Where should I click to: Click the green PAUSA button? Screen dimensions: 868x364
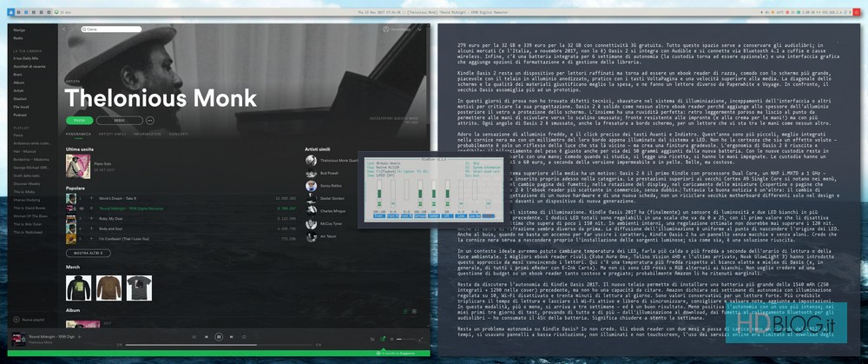(x=79, y=120)
